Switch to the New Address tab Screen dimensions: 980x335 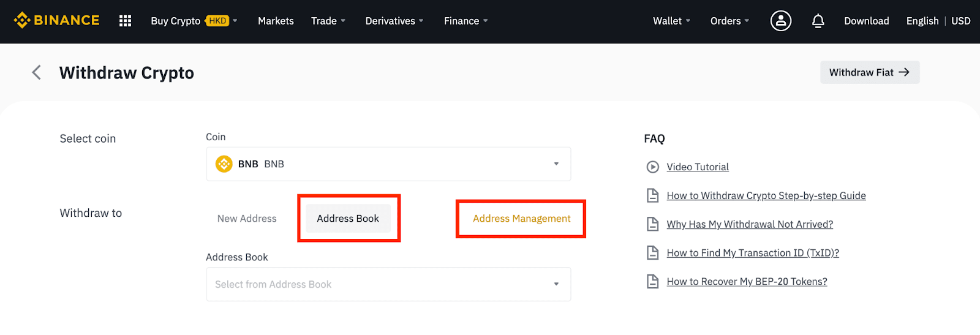pyautogui.click(x=247, y=219)
